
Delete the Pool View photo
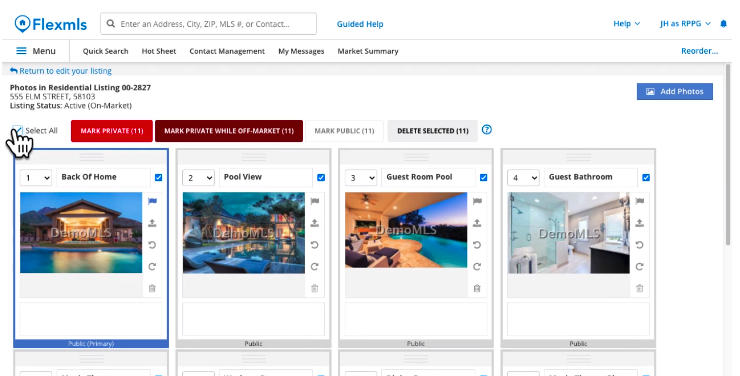[x=315, y=288]
